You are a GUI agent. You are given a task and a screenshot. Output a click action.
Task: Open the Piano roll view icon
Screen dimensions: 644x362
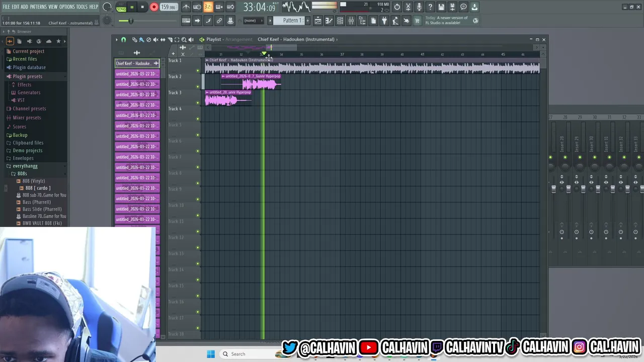(x=329, y=21)
